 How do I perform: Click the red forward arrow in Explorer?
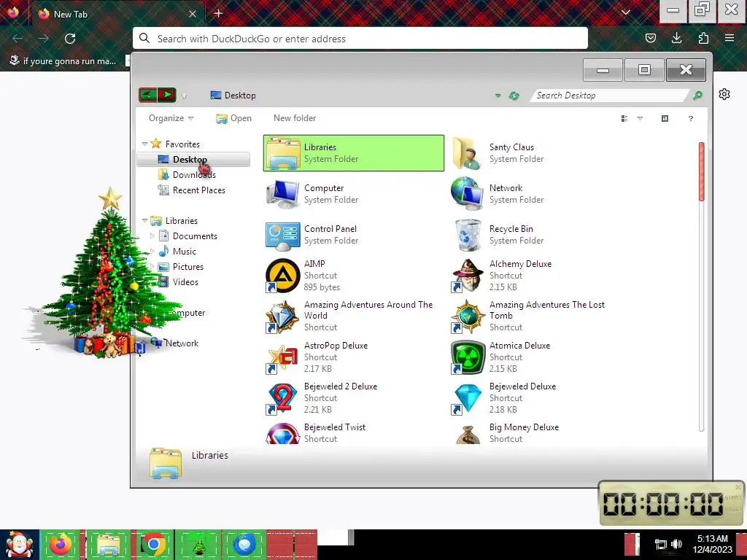click(x=167, y=95)
